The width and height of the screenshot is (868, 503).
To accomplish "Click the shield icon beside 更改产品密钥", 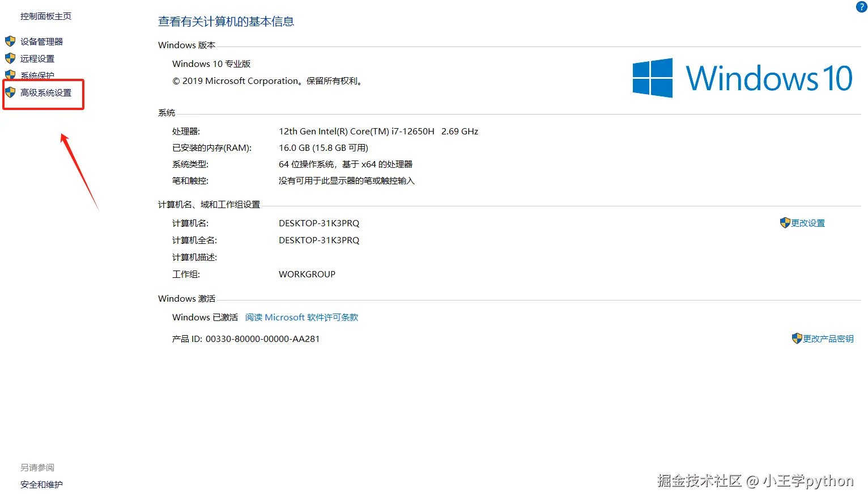I will coord(797,339).
